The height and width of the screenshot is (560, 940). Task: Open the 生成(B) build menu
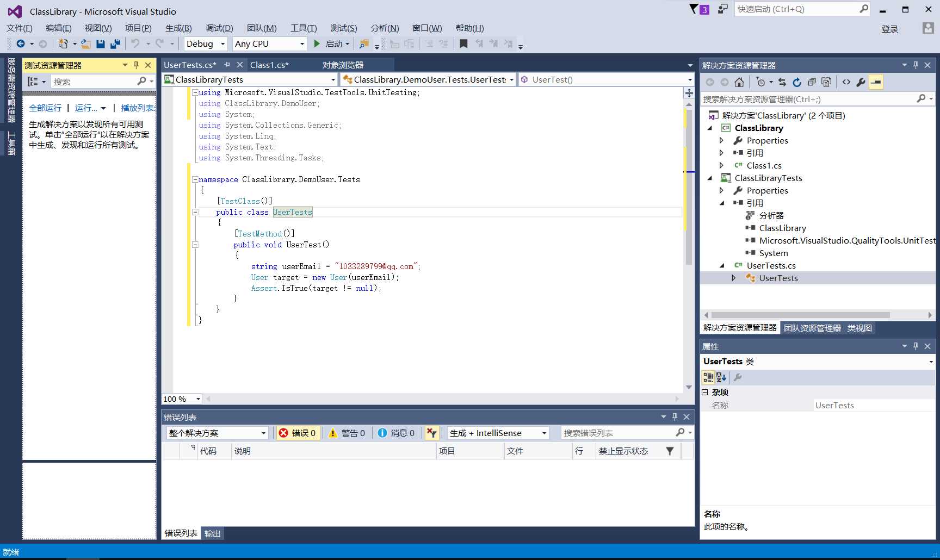click(178, 28)
